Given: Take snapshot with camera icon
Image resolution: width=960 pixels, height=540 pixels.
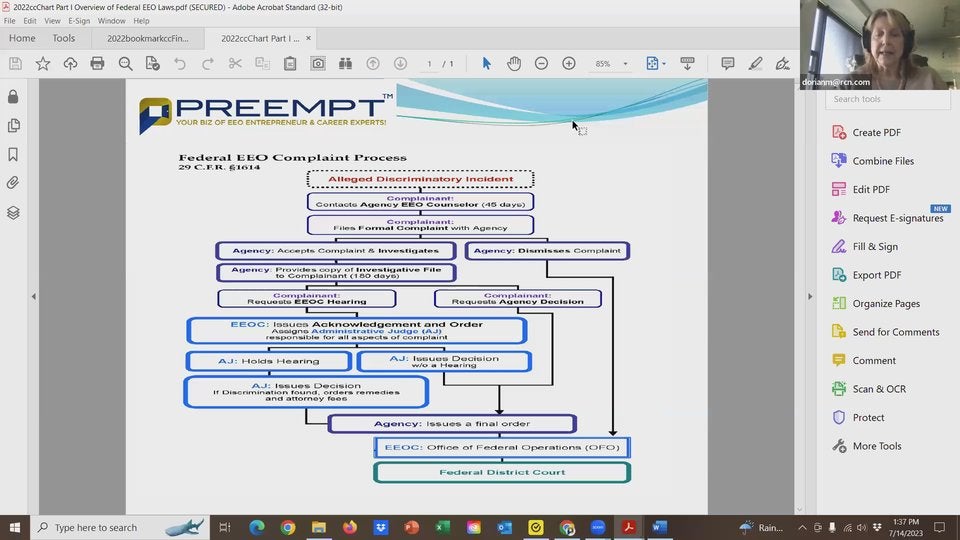Looking at the screenshot, I should tap(318, 63).
